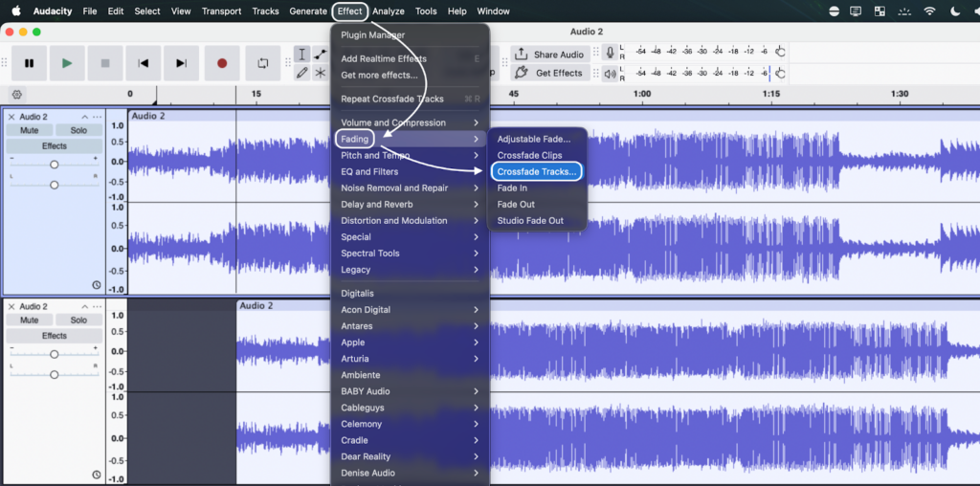Open Effects on the first track
980x486 pixels.
54,146
